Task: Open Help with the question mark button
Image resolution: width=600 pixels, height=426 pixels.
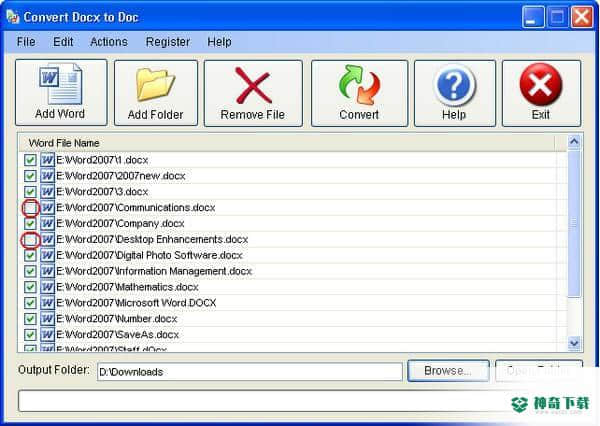Action: click(455, 93)
